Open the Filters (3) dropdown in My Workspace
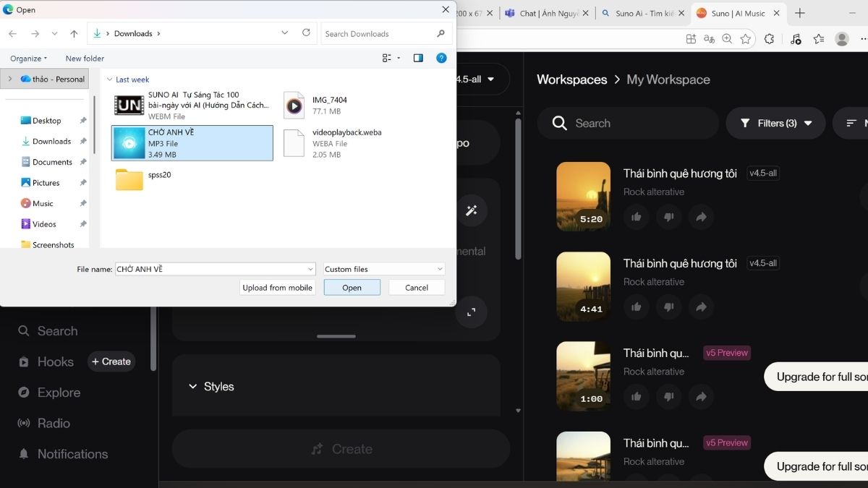Screen dimensions: 868x488 click(775, 123)
